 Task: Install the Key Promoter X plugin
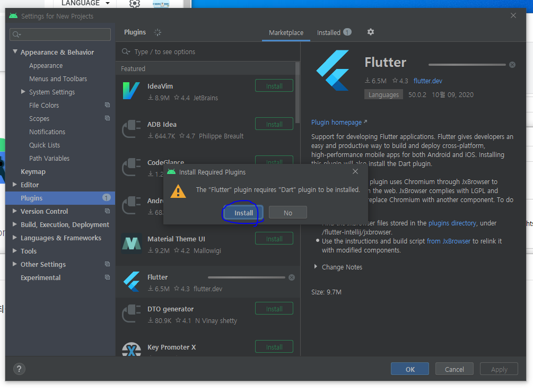274,347
